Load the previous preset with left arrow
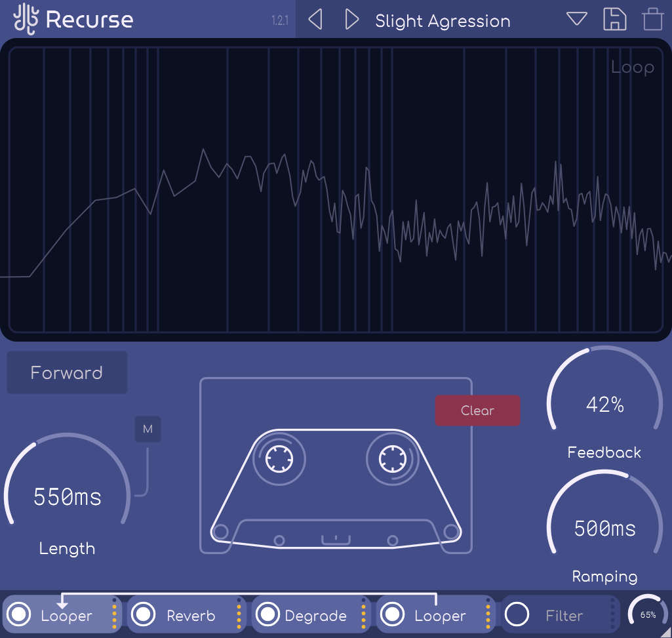The width and height of the screenshot is (672, 638). [315, 19]
